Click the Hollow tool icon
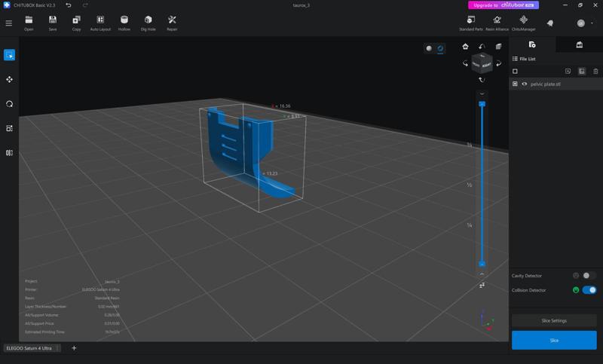Screen dimensions: 603x364 tap(124, 20)
